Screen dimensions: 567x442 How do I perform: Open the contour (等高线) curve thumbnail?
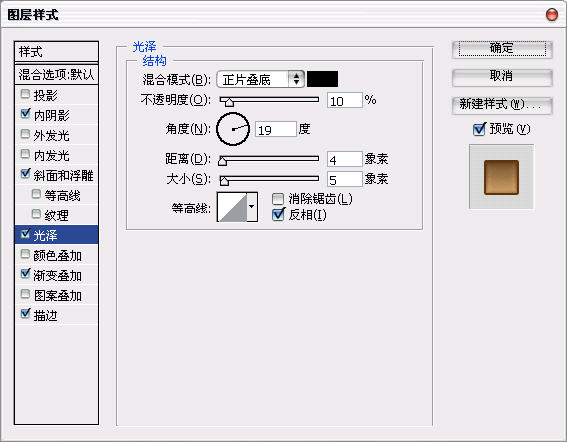click(232, 207)
